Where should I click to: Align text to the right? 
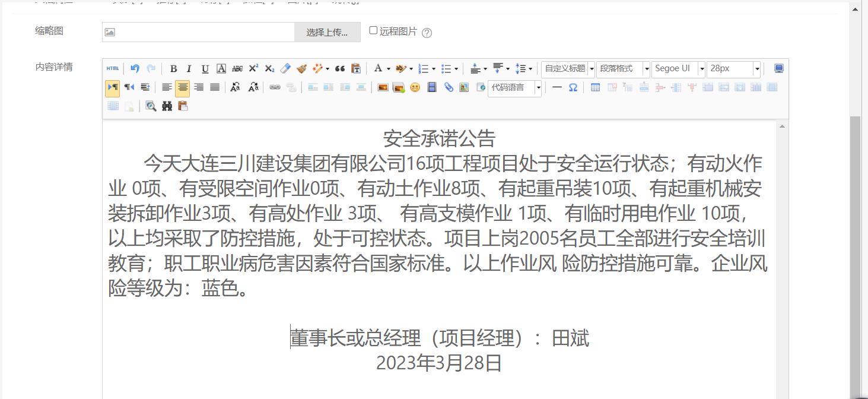tap(199, 88)
